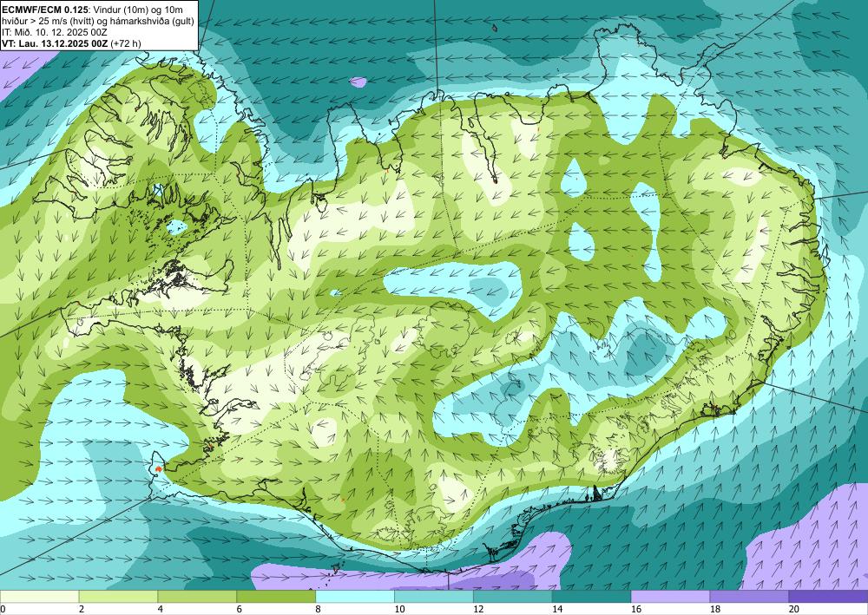
Task: Click the legend scale label "18"
Action: 714,610
